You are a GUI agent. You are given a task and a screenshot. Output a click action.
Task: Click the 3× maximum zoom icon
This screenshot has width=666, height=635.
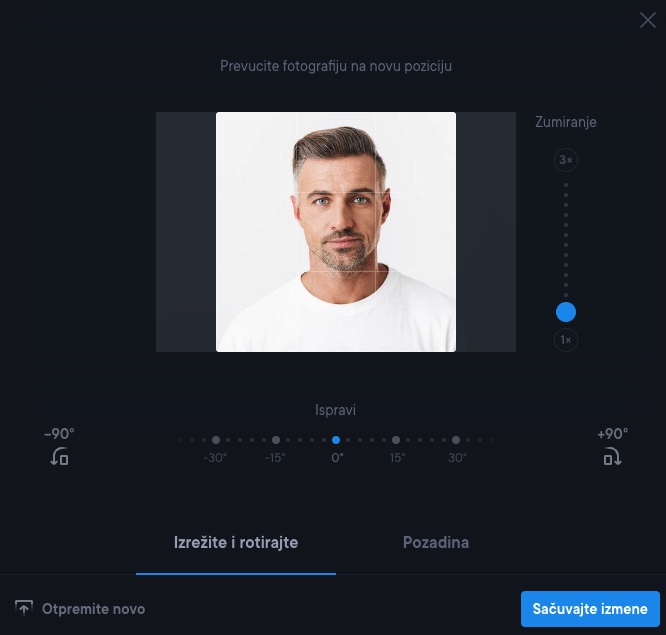(566, 160)
